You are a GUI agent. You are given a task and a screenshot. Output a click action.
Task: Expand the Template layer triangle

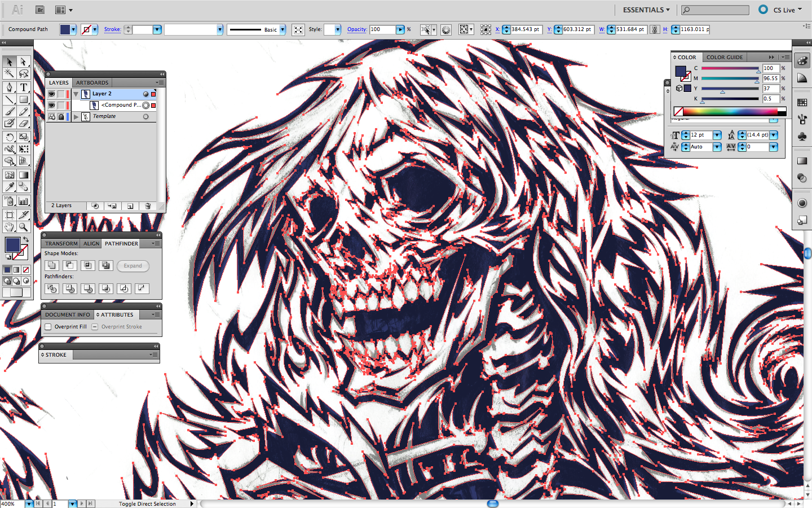76,117
